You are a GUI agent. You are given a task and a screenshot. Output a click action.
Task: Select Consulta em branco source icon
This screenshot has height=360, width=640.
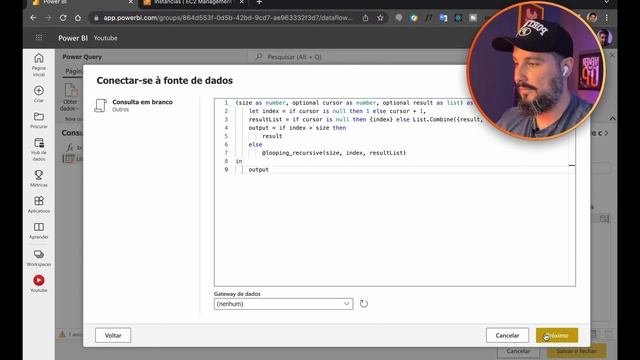pyautogui.click(x=100, y=105)
